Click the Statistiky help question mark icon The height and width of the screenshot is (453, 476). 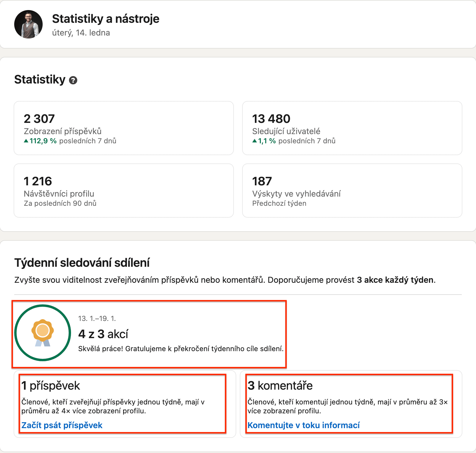coord(73,80)
